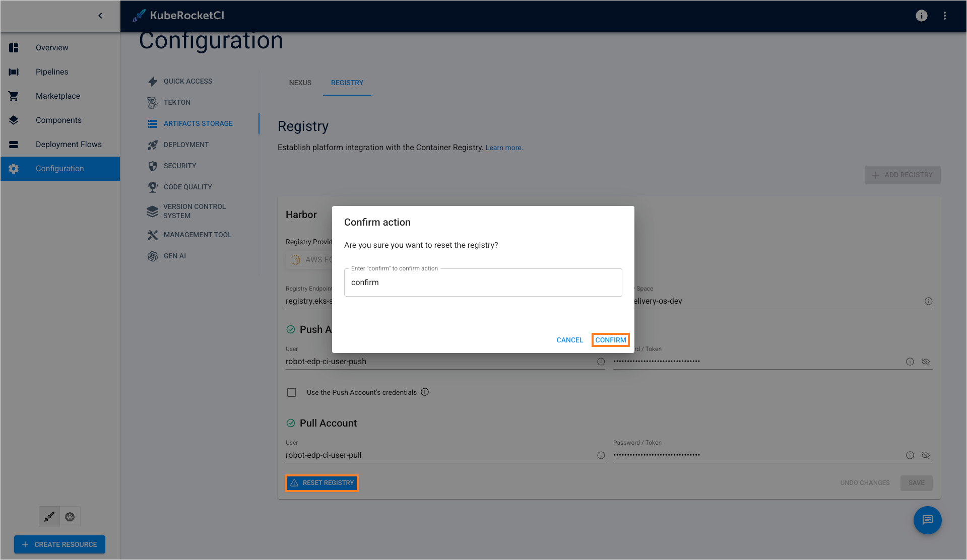967x560 pixels.
Task: Show the Push Account password
Action: tap(926, 361)
